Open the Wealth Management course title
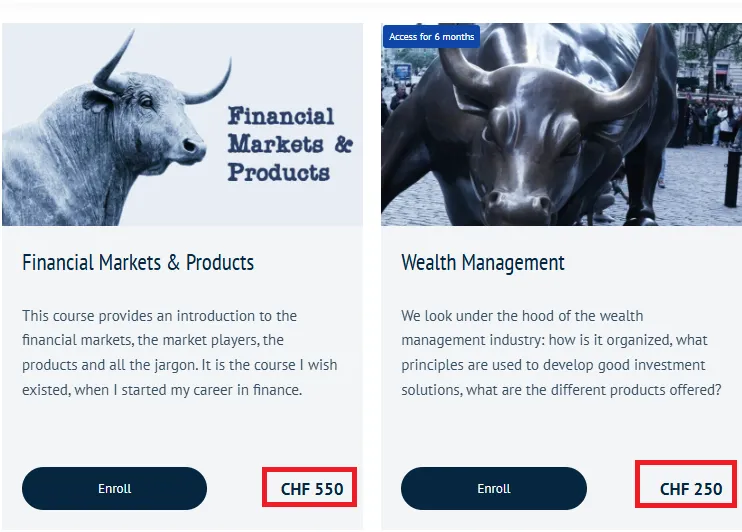The image size is (742, 532). [483, 262]
